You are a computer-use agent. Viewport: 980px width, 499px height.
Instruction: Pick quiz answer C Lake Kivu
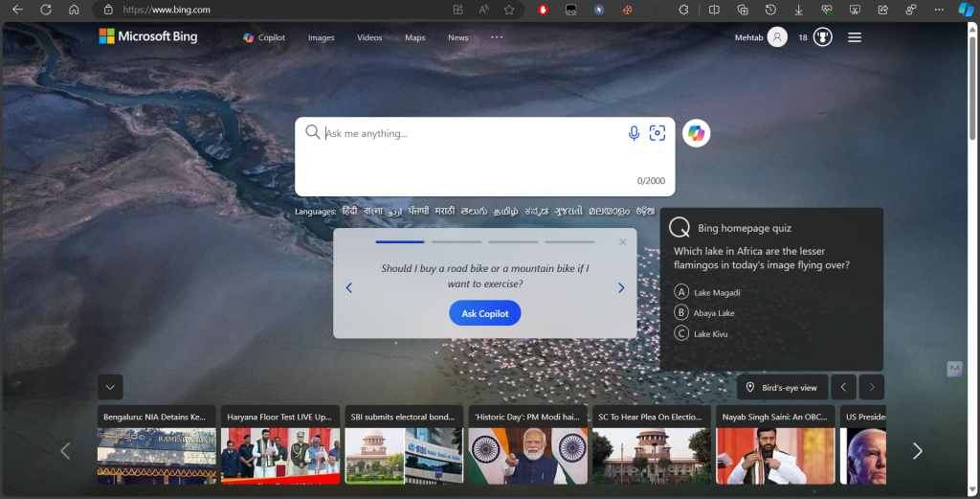[681, 333]
